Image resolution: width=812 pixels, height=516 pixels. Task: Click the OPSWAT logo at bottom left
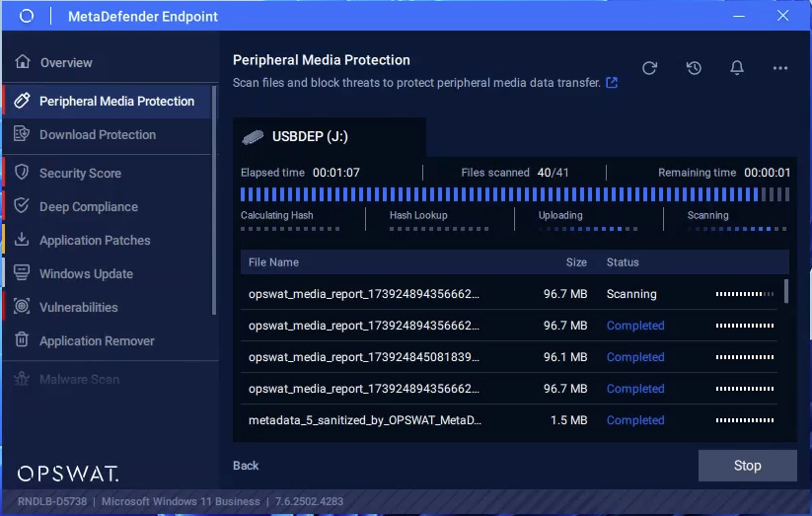point(68,473)
